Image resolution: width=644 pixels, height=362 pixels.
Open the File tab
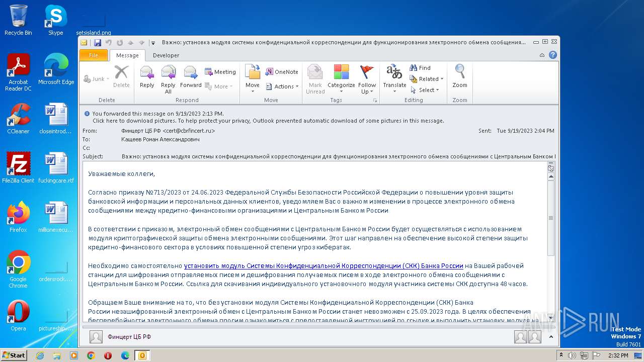coord(94,55)
